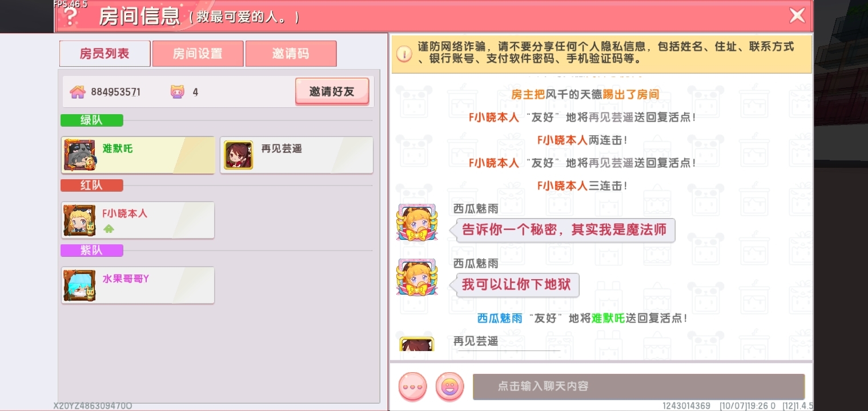Click the pink emoji face button

click(x=450, y=386)
